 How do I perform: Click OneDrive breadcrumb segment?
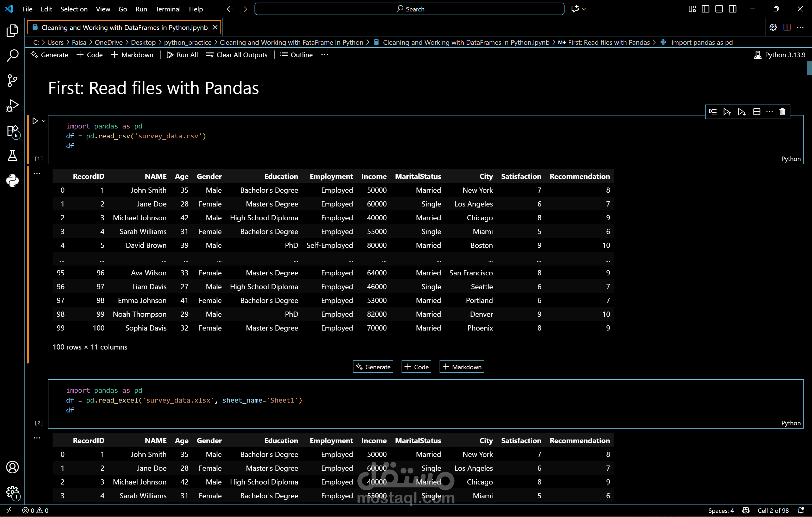click(109, 42)
